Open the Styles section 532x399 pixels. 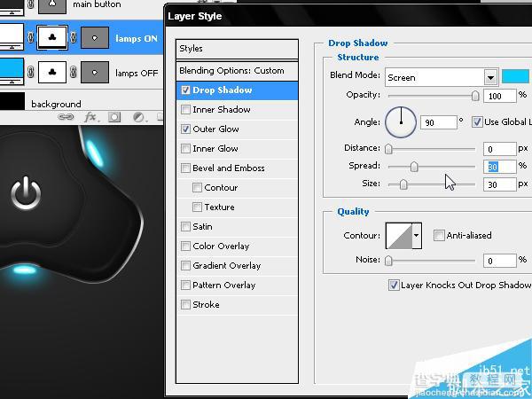[237, 49]
